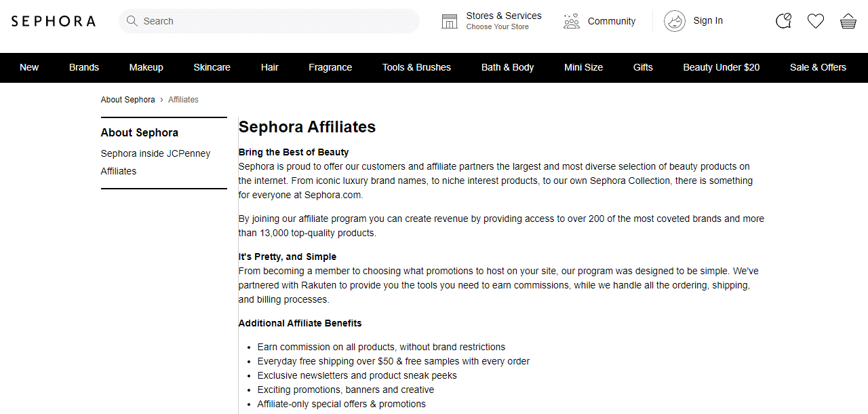Click the About Sephora breadcrumb link

point(128,100)
